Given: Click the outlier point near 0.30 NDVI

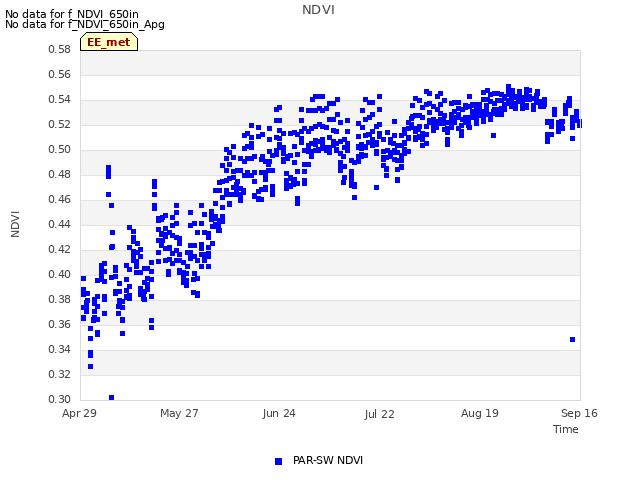Looking at the screenshot, I should (111, 398).
